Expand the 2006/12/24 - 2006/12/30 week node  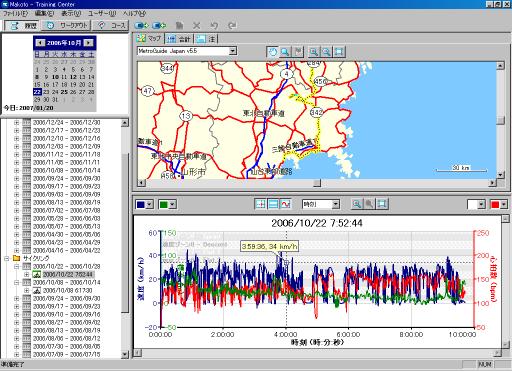[x=16, y=123]
